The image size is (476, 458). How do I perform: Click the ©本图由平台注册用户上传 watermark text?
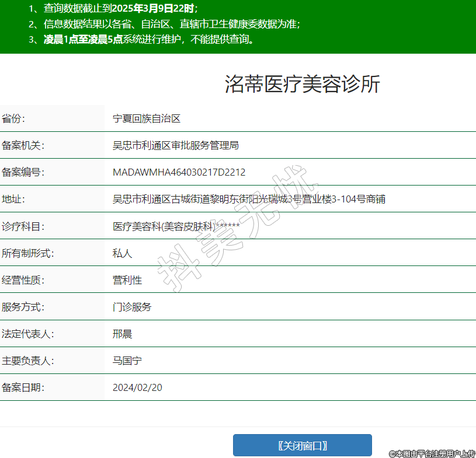point(432,453)
